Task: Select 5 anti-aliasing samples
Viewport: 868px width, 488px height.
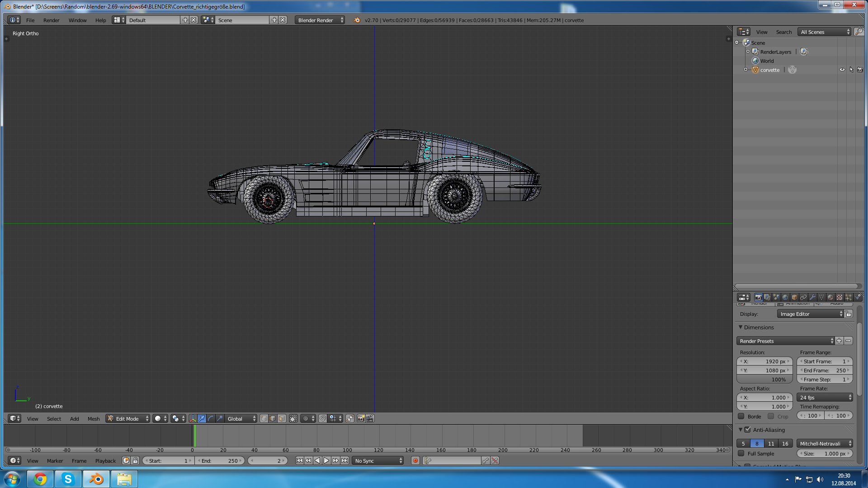Action: (x=743, y=443)
